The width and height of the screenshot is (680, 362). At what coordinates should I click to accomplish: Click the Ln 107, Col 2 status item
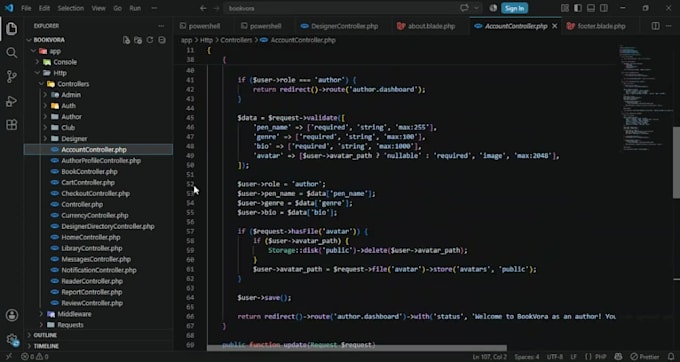tap(489, 357)
